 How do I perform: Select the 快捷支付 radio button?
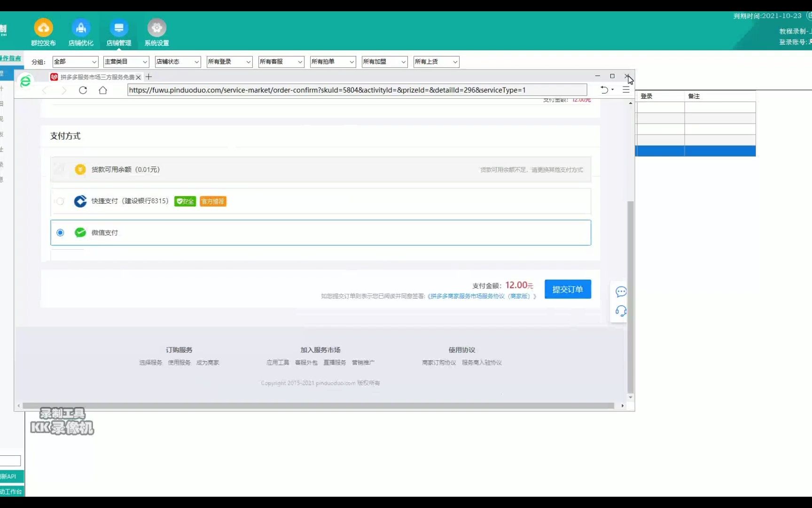click(60, 201)
